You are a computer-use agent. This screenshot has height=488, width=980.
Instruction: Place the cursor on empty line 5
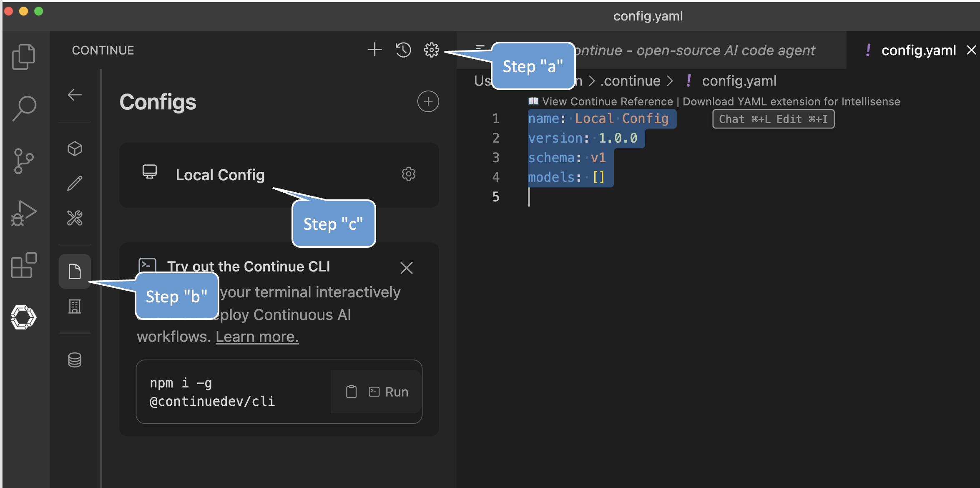point(529,197)
